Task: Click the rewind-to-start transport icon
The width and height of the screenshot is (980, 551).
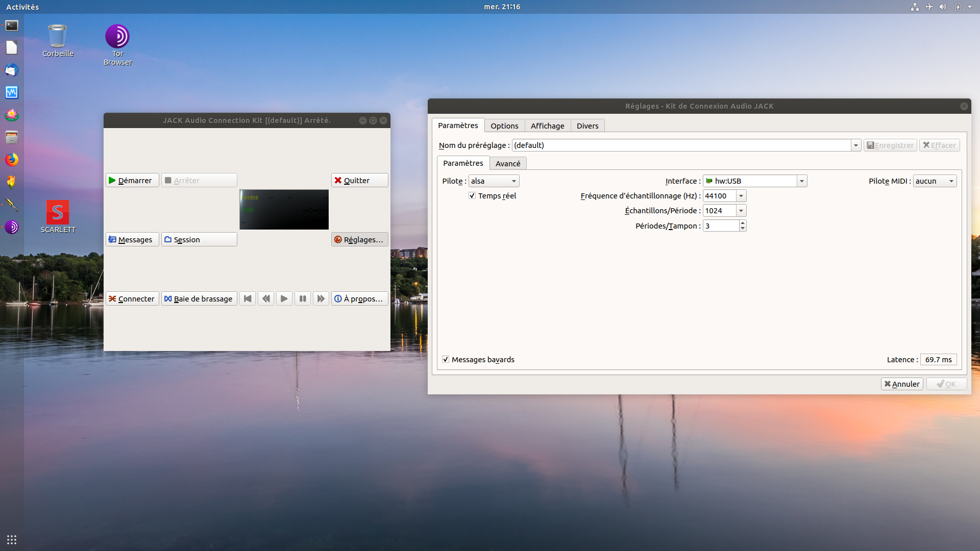Action: [248, 299]
